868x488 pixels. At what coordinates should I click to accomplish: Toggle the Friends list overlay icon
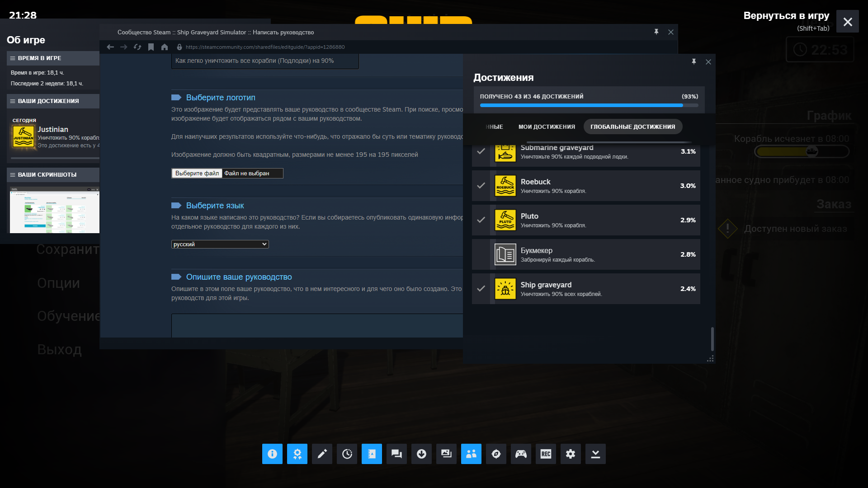click(471, 454)
